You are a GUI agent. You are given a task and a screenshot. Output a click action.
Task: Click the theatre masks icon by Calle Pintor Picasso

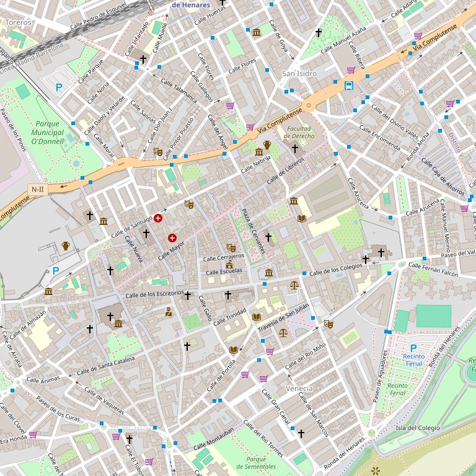coord(158,151)
